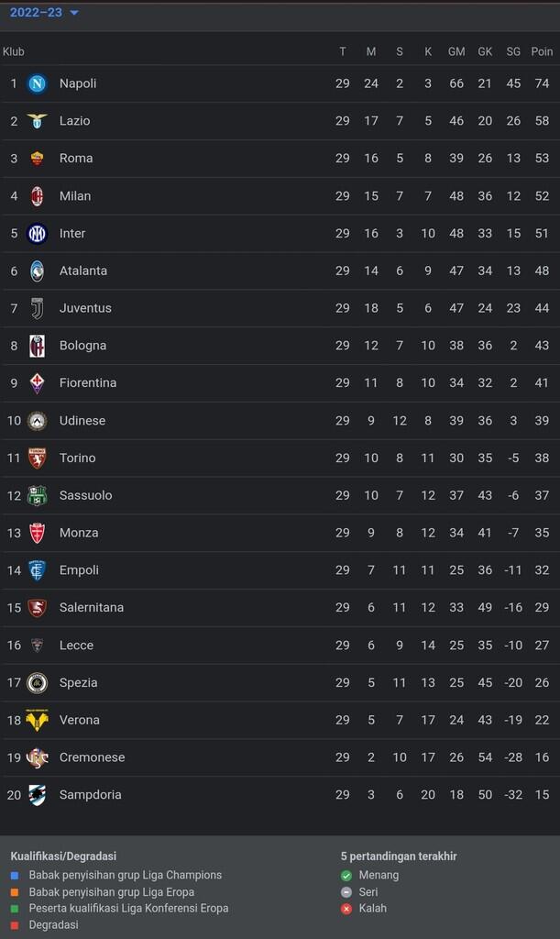
Task: Open the Fiorentina team link
Action: (88, 383)
